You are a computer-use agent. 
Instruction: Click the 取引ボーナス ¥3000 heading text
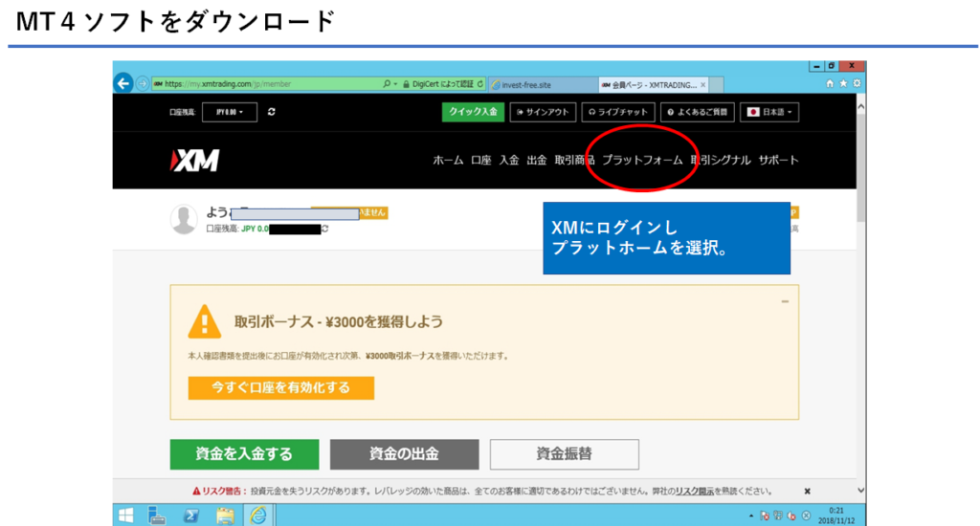coord(339,321)
